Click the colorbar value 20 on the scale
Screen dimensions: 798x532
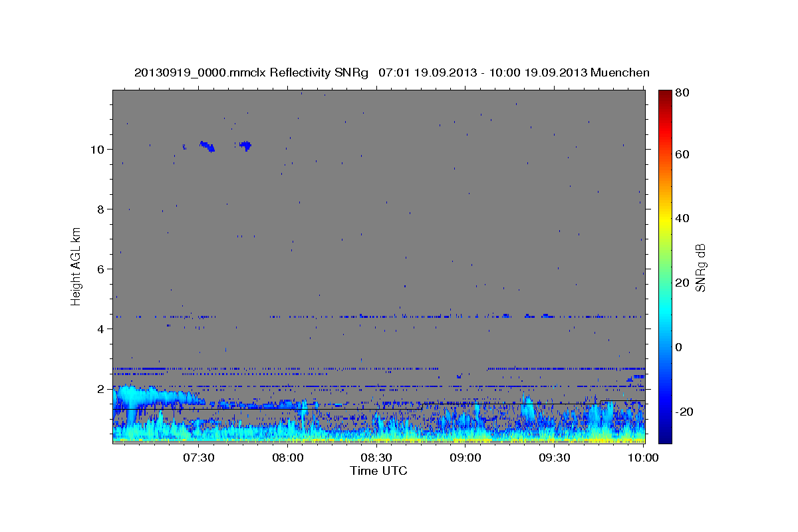[682, 283]
